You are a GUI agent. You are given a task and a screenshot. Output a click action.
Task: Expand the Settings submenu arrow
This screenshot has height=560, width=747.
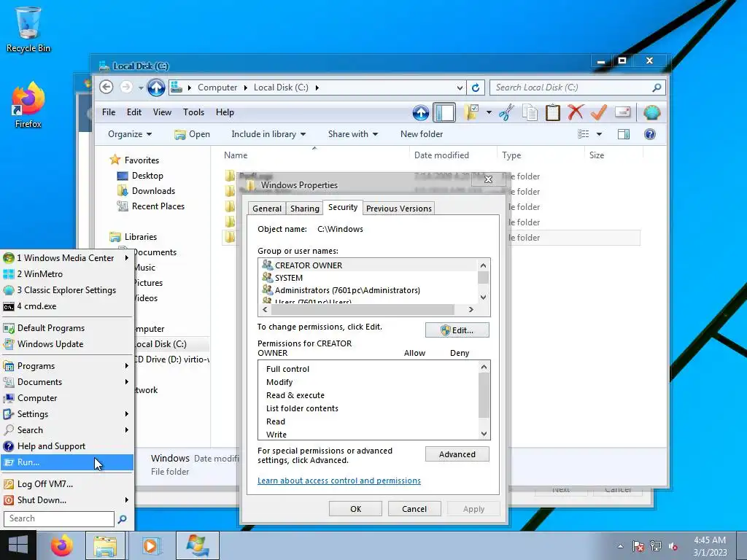tap(127, 414)
